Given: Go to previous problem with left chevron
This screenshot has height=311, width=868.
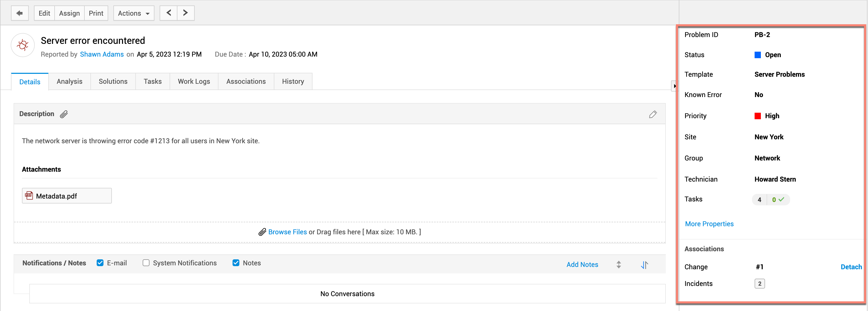Looking at the screenshot, I should click(x=169, y=13).
